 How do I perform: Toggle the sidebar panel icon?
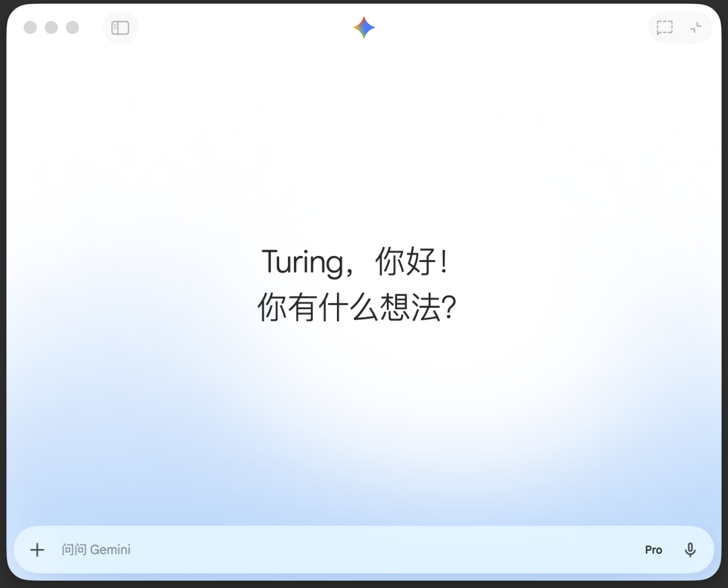coord(120,28)
